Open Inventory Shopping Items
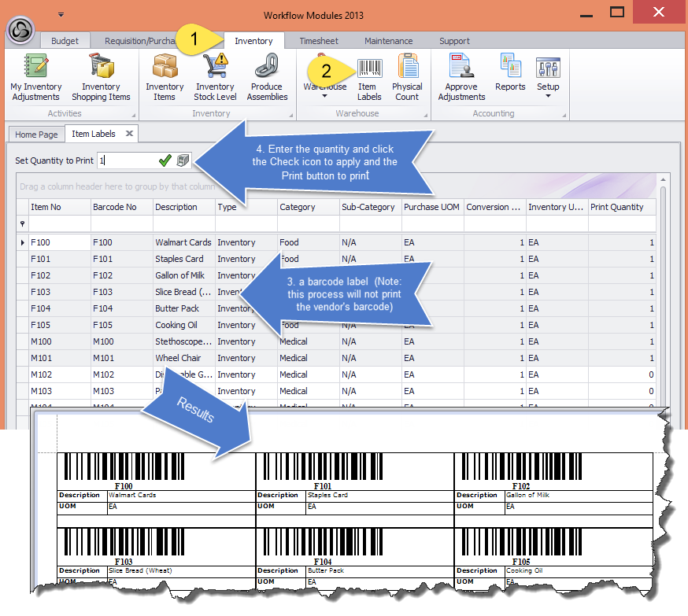The width and height of the screenshot is (688, 616). [101, 77]
